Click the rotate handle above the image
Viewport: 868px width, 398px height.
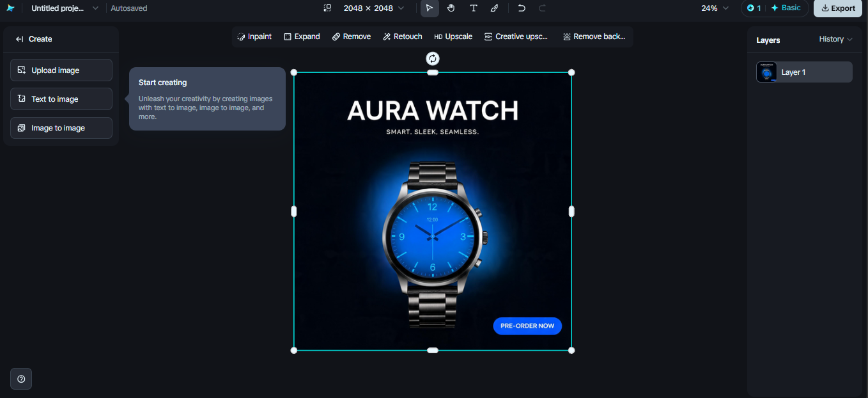(x=433, y=59)
